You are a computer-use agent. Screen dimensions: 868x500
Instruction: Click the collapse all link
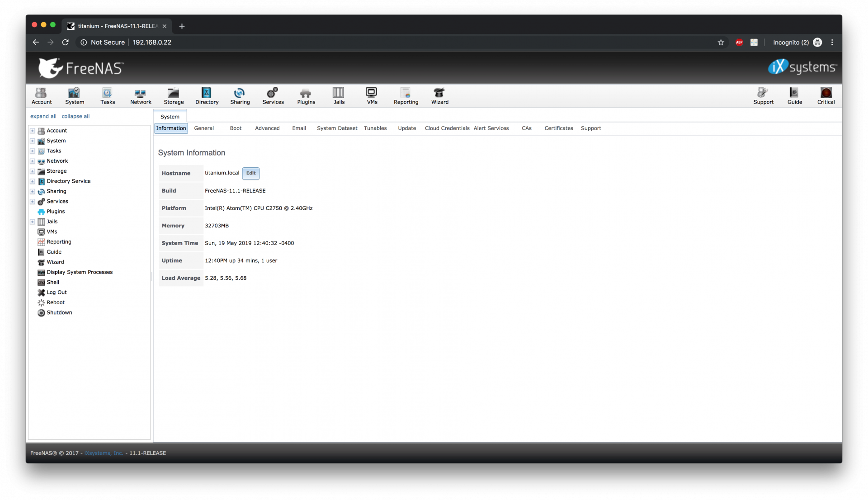(75, 116)
